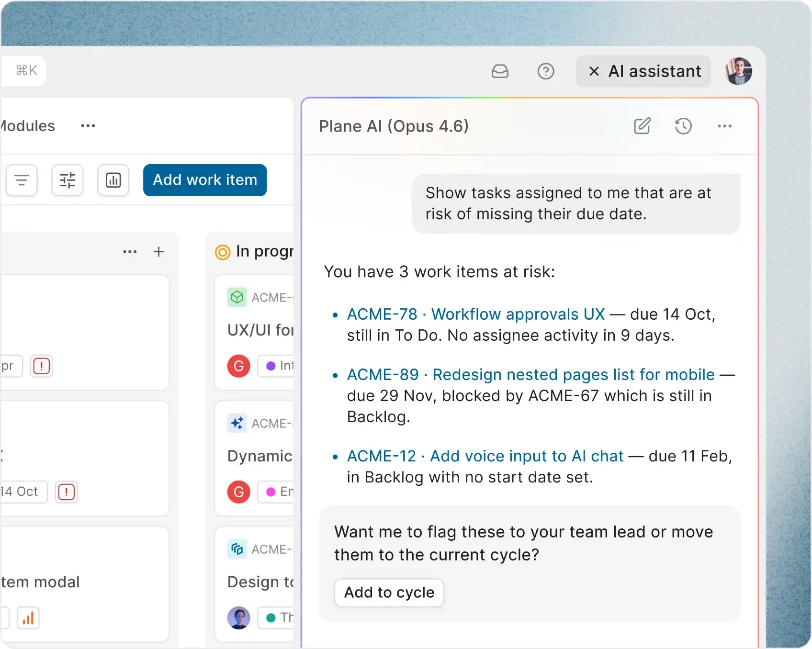Open display properties sliders icon
The width and height of the screenshot is (812, 649).
pyautogui.click(x=68, y=180)
